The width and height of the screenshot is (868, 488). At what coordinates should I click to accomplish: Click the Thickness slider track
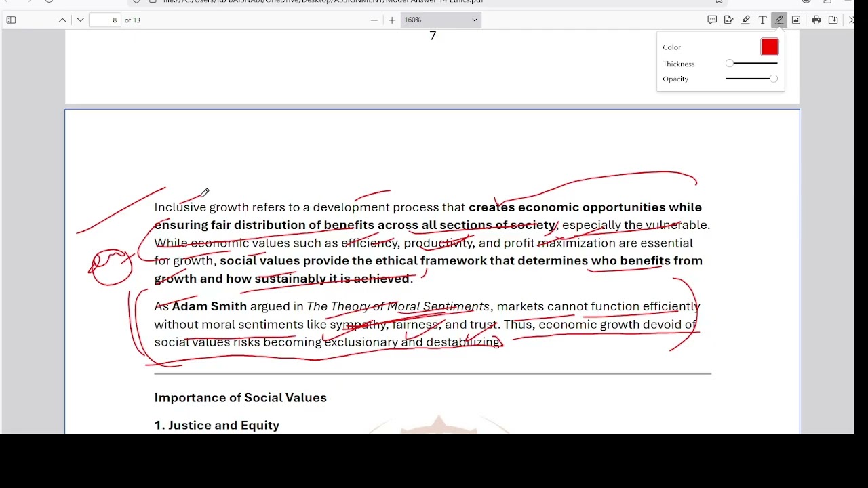(x=752, y=64)
